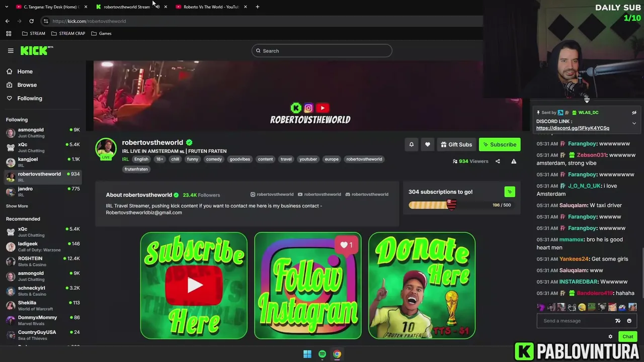The image size is (644, 362).
Task: Click the heart follow icon
Action: 427,144
